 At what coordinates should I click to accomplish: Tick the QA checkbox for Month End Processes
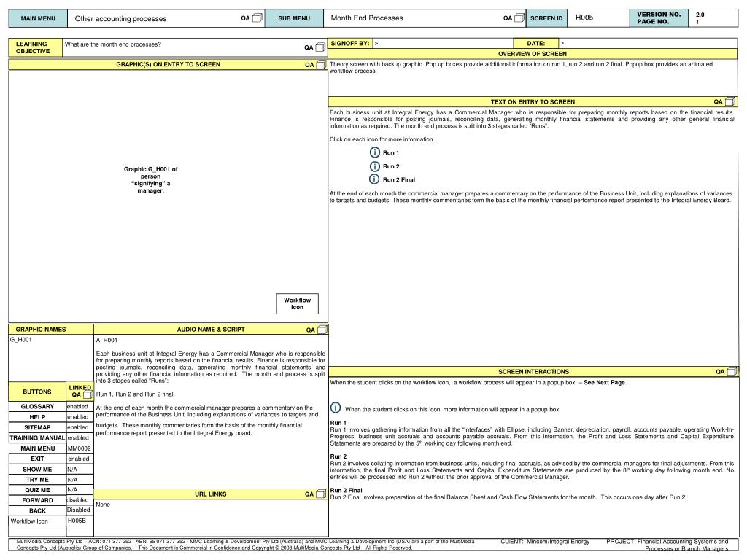click(x=519, y=18)
